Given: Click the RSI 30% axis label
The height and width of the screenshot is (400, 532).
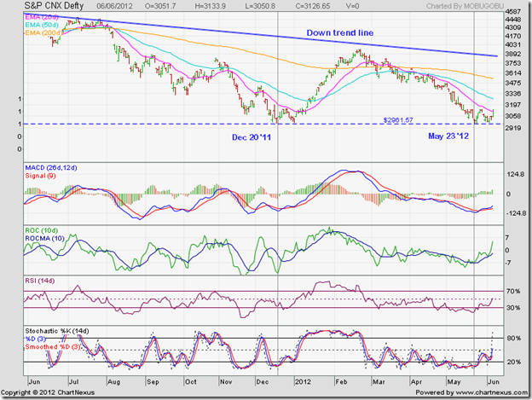Looking at the screenshot, I should 513,308.
